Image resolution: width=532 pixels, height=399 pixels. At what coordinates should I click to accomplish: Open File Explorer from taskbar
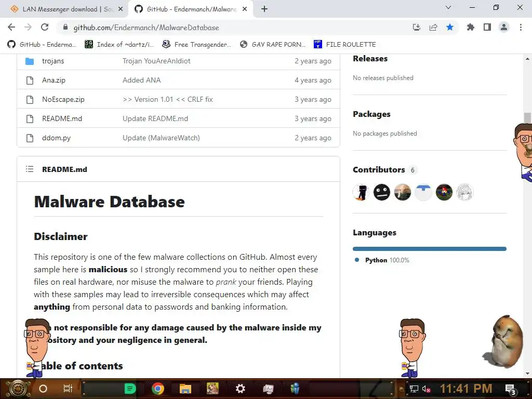pos(185,389)
